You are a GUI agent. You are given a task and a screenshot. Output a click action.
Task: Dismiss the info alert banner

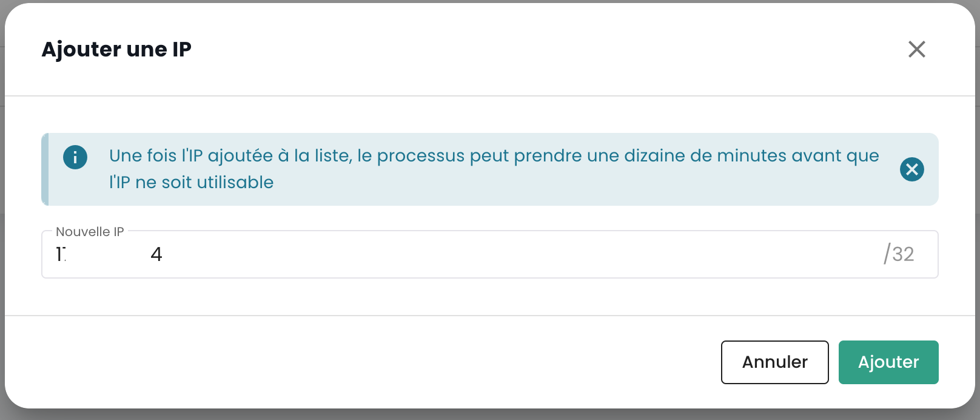911,169
